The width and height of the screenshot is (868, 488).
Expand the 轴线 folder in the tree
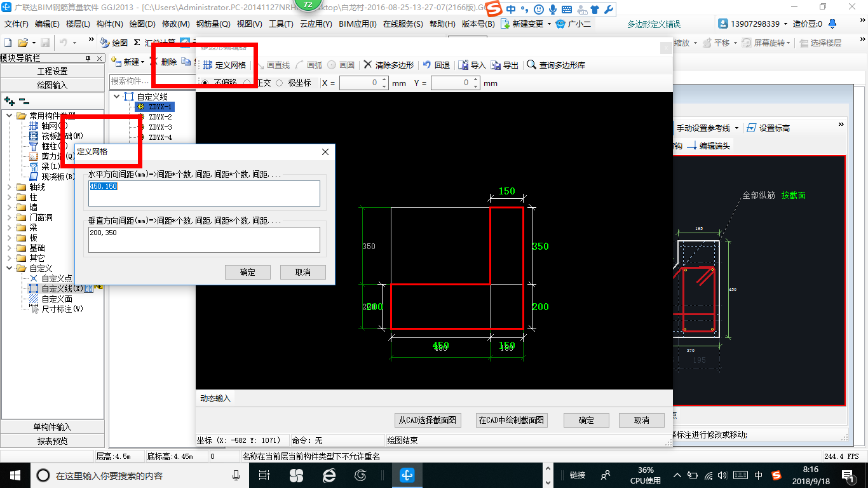pyautogui.click(x=10, y=187)
